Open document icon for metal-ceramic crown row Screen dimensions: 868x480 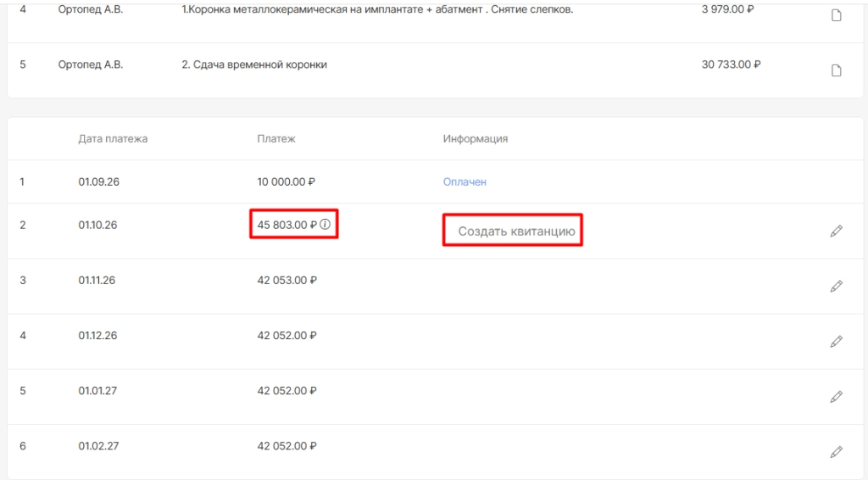(x=836, y=15)
